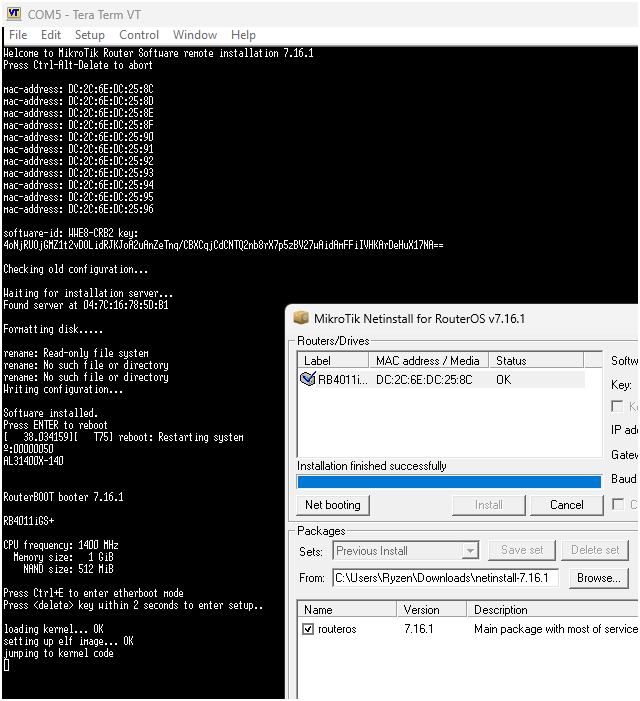
Task: Click the 'Writing configuration...' terminal line
Action: coord(63,389)
